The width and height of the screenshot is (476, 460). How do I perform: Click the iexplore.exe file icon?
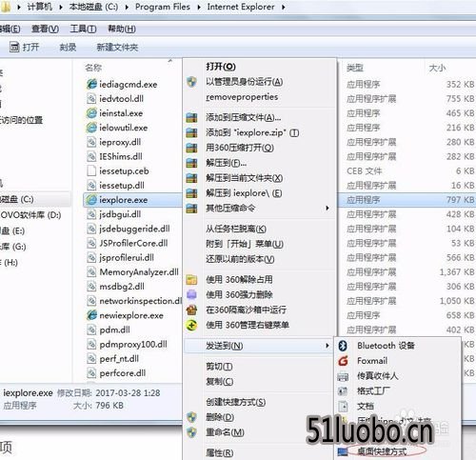pyautogui.click(x=91, y=200)
